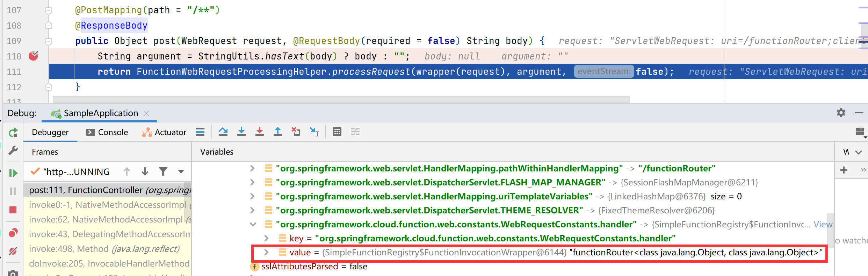868x276 pixels.
Task: Click sslAttributesParsed = false variable
Action: (x=314, y=267)
